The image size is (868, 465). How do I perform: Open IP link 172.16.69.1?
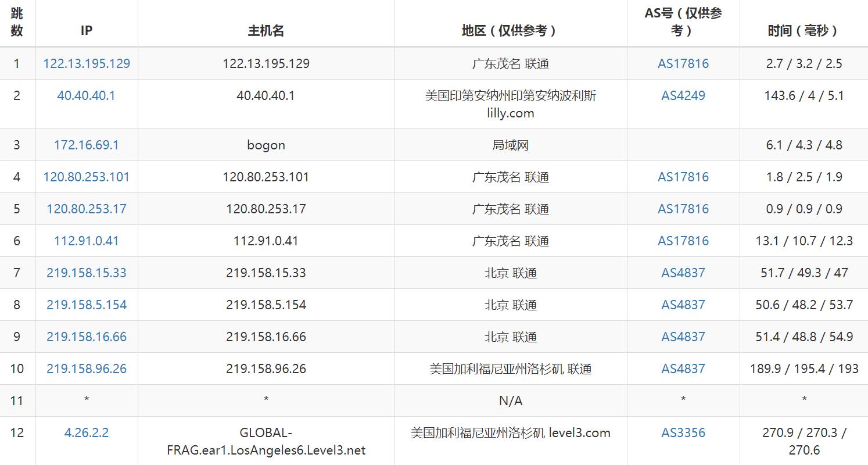(x=87, y=145)
